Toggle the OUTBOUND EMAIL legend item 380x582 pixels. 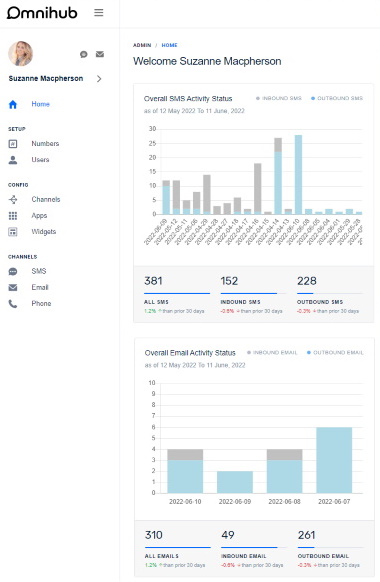tap(335, 353)
